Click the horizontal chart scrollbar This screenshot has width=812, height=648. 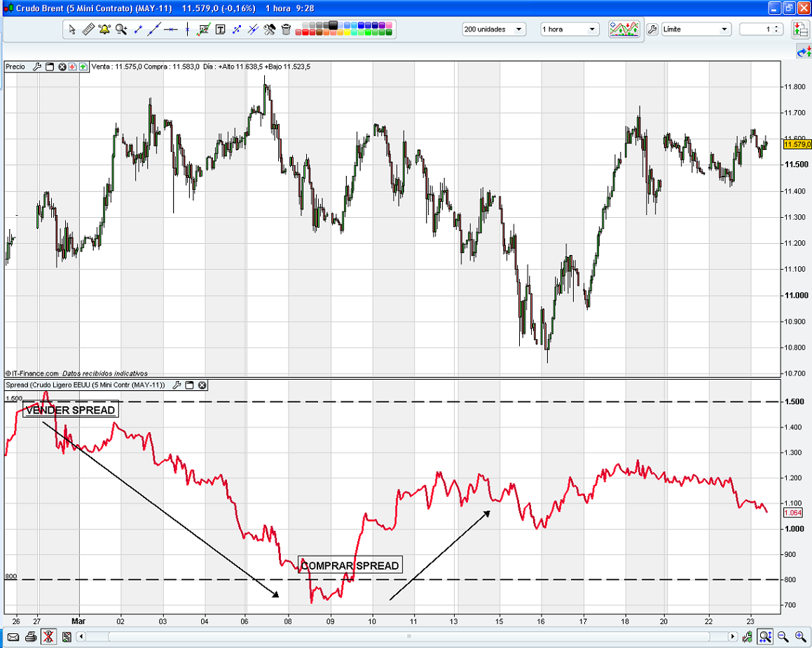(x=408, y=637)
